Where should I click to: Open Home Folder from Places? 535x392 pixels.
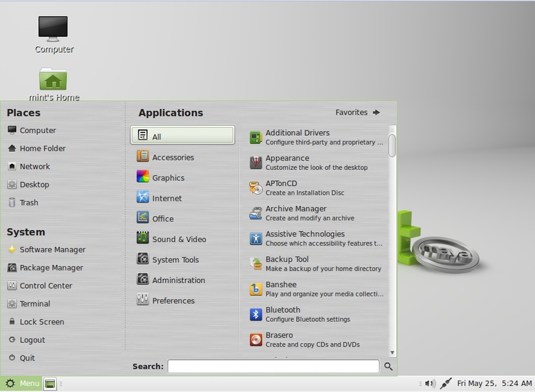(37, 149)
